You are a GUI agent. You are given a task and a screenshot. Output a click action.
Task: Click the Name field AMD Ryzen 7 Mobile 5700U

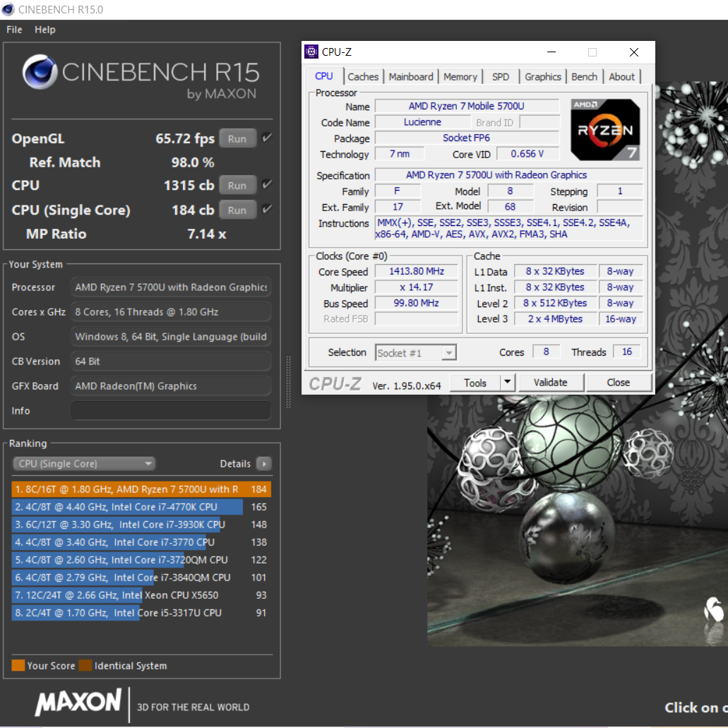click(466, 106)
